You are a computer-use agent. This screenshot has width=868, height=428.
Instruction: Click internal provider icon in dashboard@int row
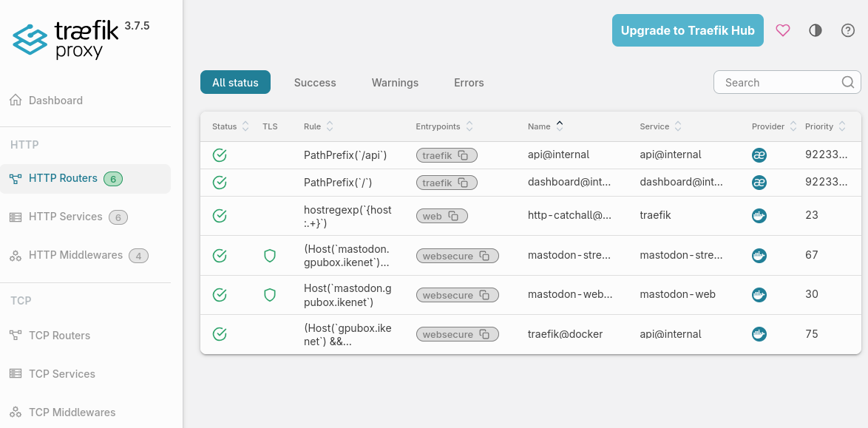(x=759, y=182)
